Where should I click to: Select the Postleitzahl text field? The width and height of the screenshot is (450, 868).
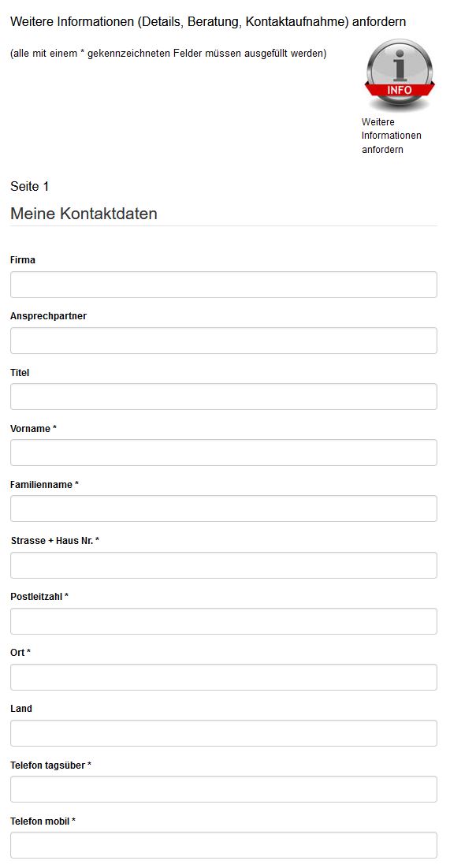point(224,621)
